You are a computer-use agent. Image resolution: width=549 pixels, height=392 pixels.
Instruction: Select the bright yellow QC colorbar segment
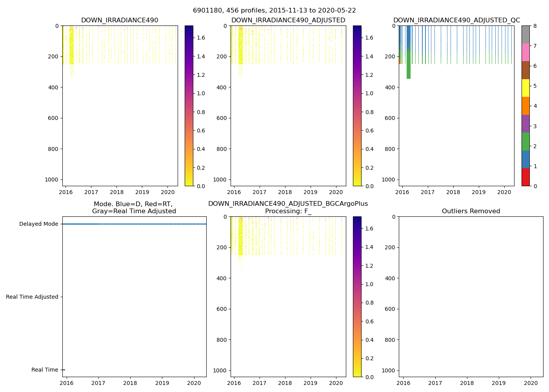pyautogui.click(x=525, y=88)
